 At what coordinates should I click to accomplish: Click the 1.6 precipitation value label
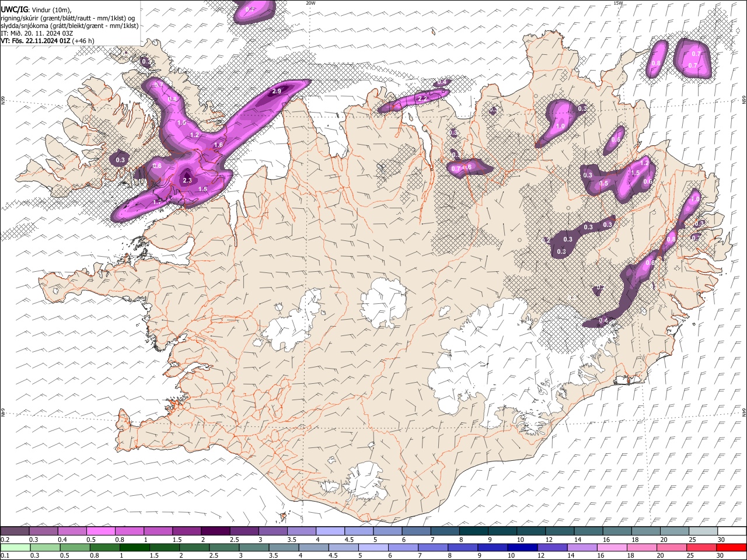219,145
